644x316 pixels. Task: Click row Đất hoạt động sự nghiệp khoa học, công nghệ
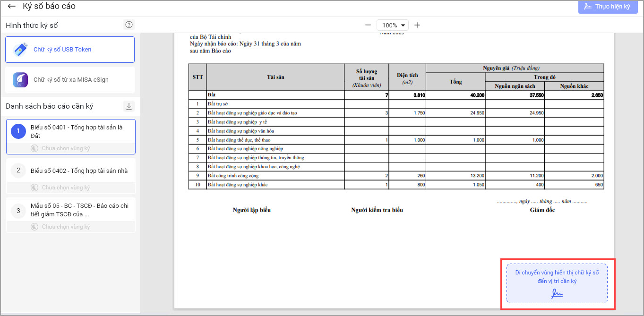(396, 167)
